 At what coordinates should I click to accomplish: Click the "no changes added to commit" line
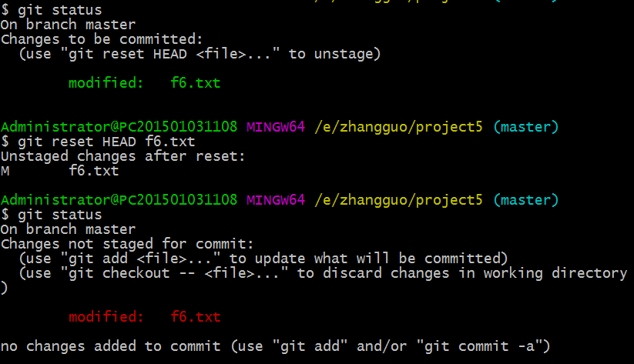pyautogui.click(x=275, y=346)
